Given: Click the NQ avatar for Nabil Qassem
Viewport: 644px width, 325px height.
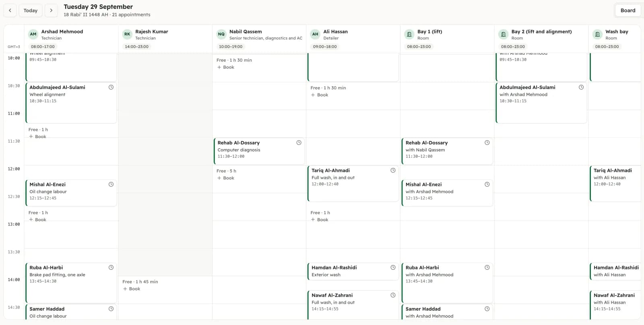Looking at the screenshot, I should pyautogui.click(x=221, y=34).
